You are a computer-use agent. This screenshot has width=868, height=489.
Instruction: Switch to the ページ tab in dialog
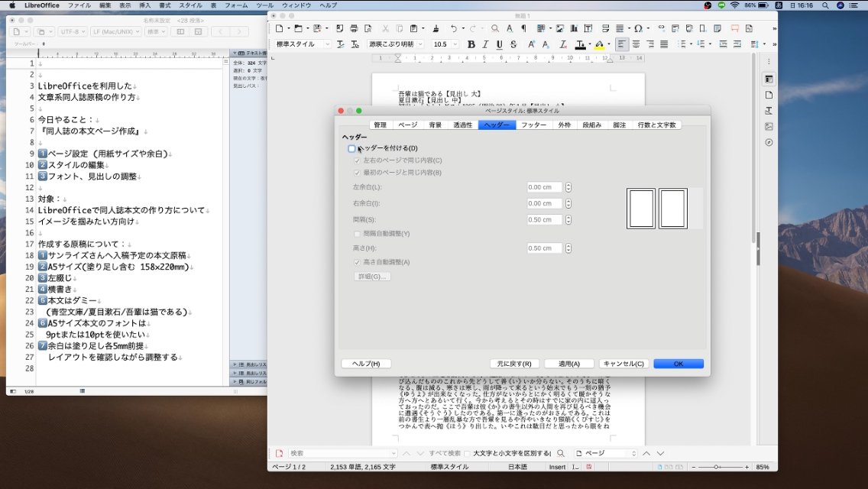(x=407, y=125)
